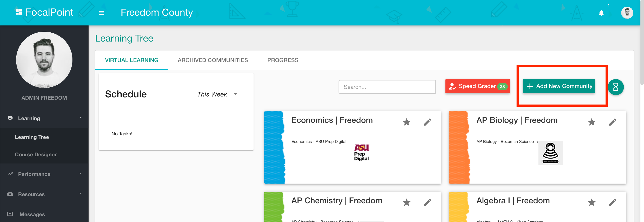Viewport: 644px width, 222px height.
Task: Click the Add New Community button
Action: click(559, 86)
